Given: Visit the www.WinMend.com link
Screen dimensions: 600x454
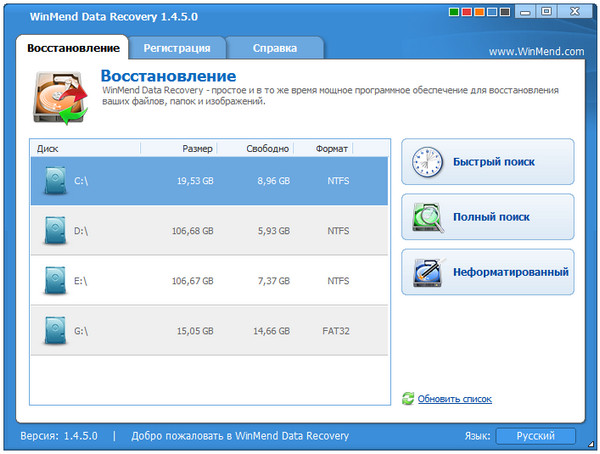Looking at the screenshot, I should point(536,51).
